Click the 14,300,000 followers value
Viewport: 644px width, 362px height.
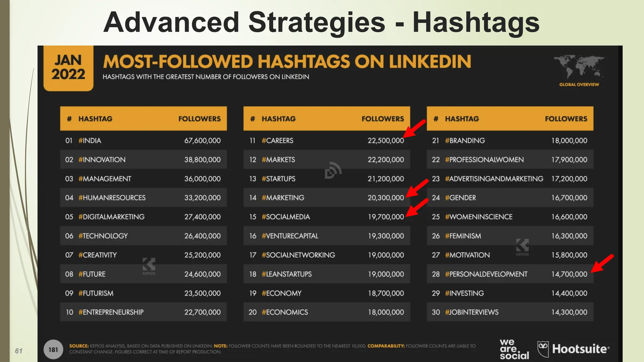coord(569,312)
